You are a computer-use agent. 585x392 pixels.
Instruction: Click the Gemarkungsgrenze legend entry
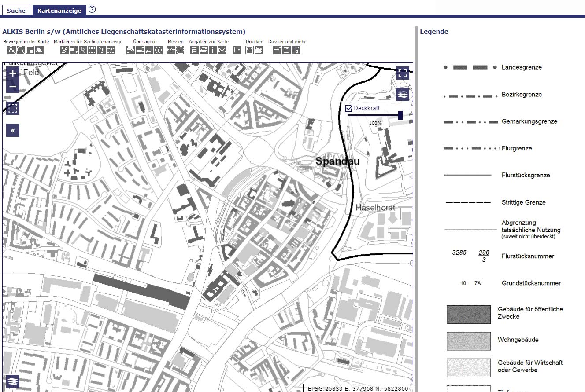(529, 121)
